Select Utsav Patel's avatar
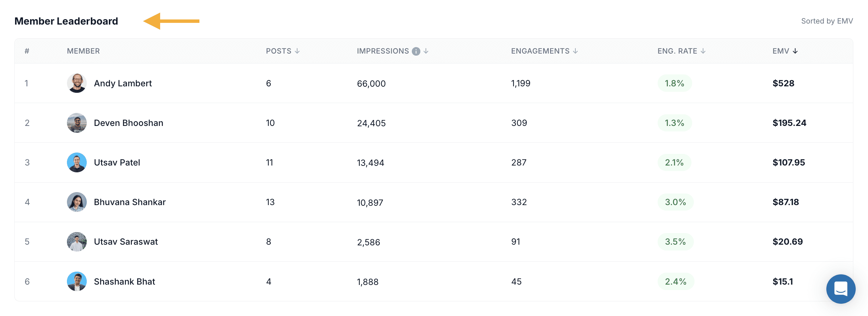 (77, 162)
